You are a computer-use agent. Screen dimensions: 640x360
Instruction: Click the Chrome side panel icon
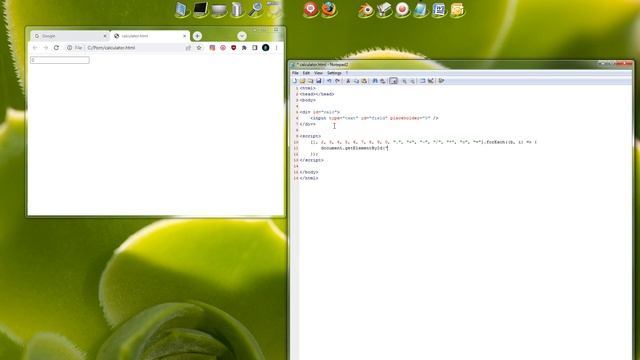click(x=255, y=48)
